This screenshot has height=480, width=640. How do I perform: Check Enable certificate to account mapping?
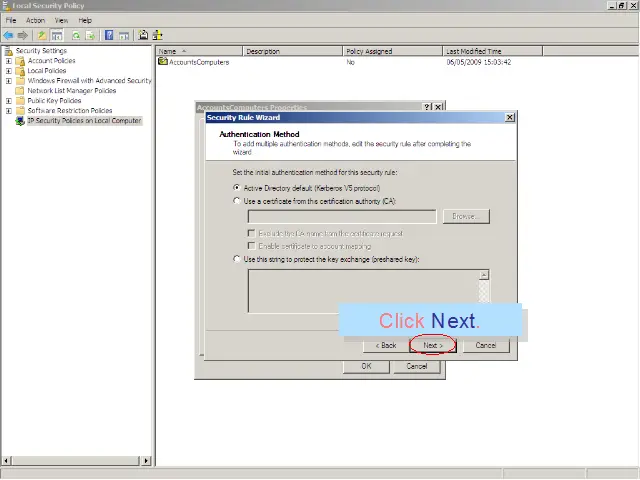[251, 246]
